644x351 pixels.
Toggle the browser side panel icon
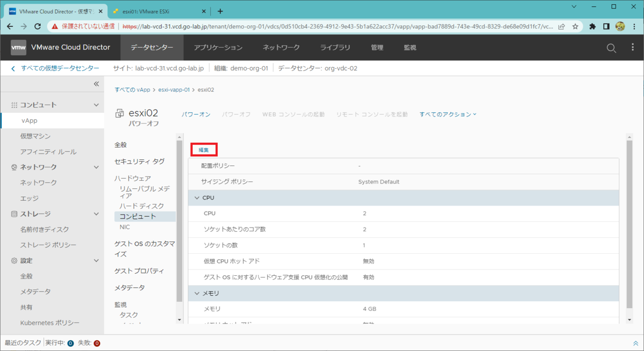[x=606, y=26]
